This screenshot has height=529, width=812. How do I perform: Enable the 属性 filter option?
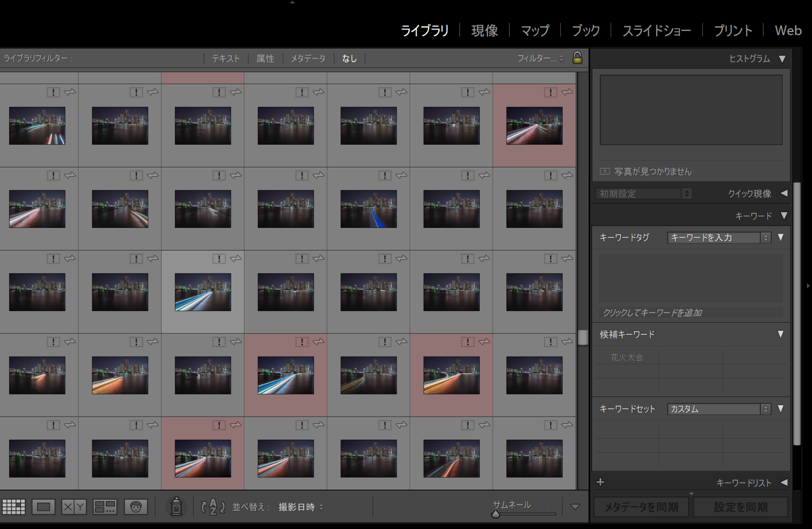coord(265,58)
